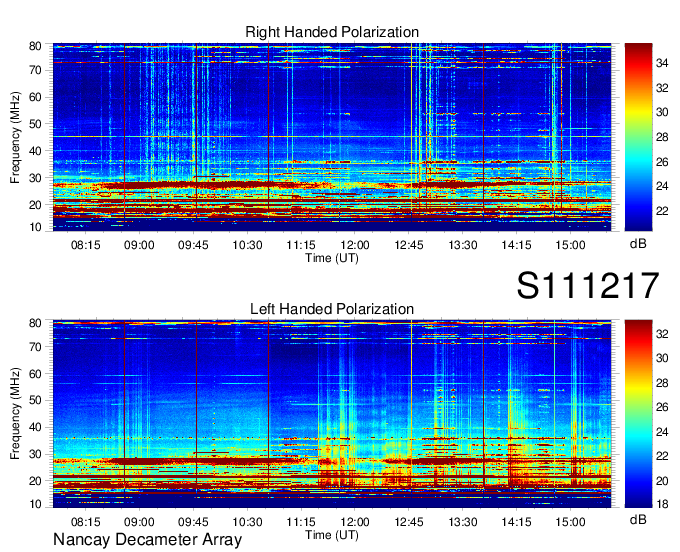Click the '50' frequency tick on top plot
680x552 pixels.
(35, 124)
